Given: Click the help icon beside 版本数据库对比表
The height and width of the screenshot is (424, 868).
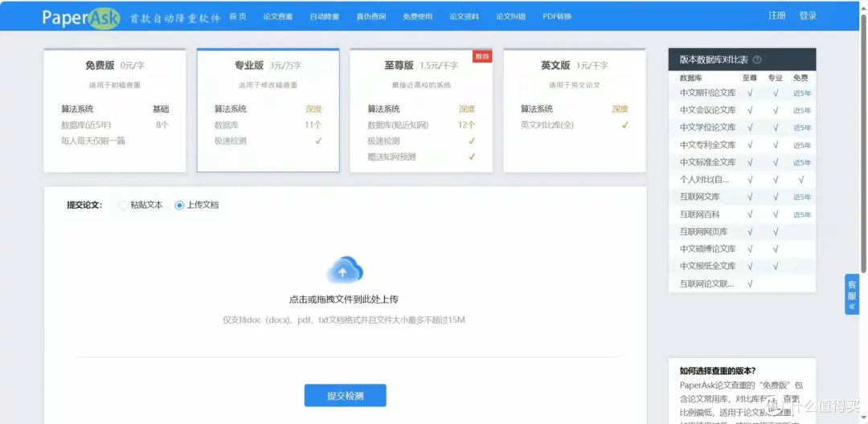Looking at the screenshot, I should pos(757,59).
